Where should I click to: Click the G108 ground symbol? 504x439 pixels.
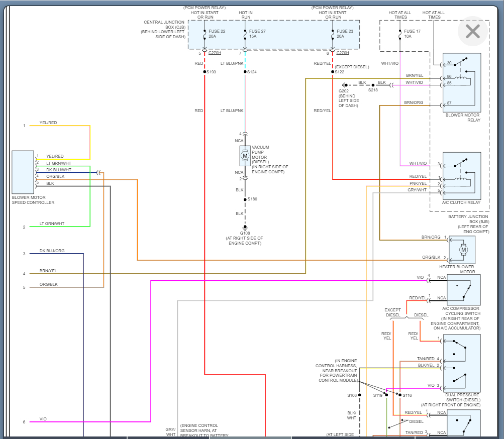coord(245,228)
